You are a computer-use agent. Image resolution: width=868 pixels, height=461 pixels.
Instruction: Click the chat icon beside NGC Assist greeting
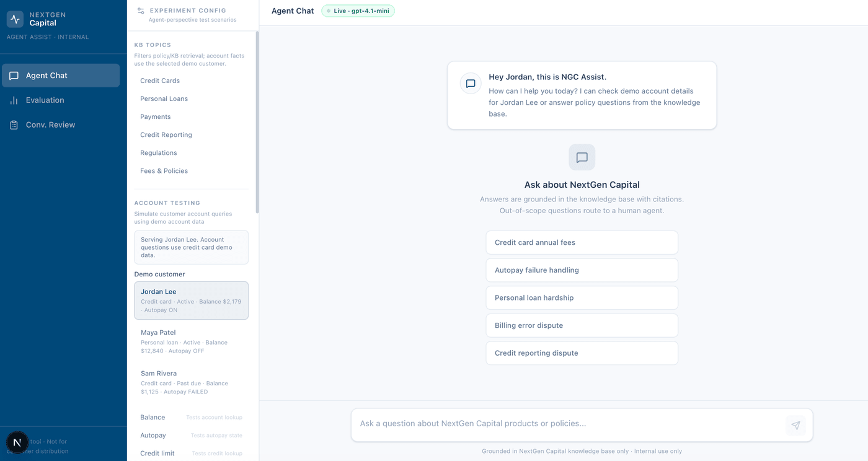click(471, 84)
